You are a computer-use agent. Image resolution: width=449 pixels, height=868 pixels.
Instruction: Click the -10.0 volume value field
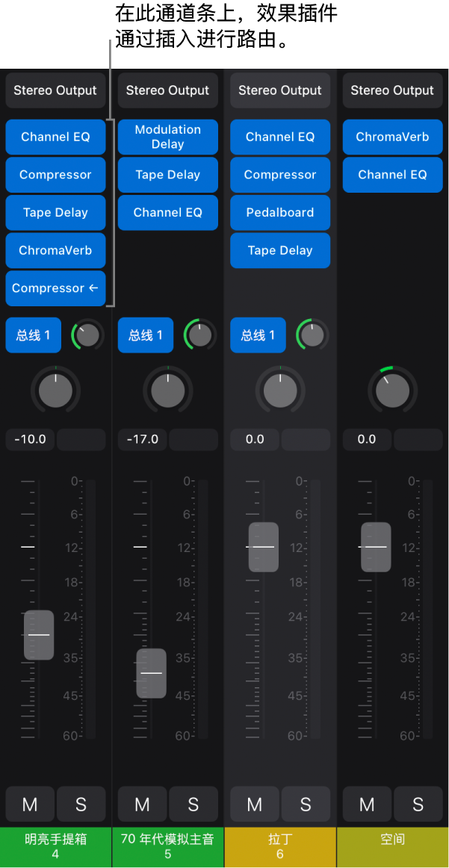(x=31, y=439)
